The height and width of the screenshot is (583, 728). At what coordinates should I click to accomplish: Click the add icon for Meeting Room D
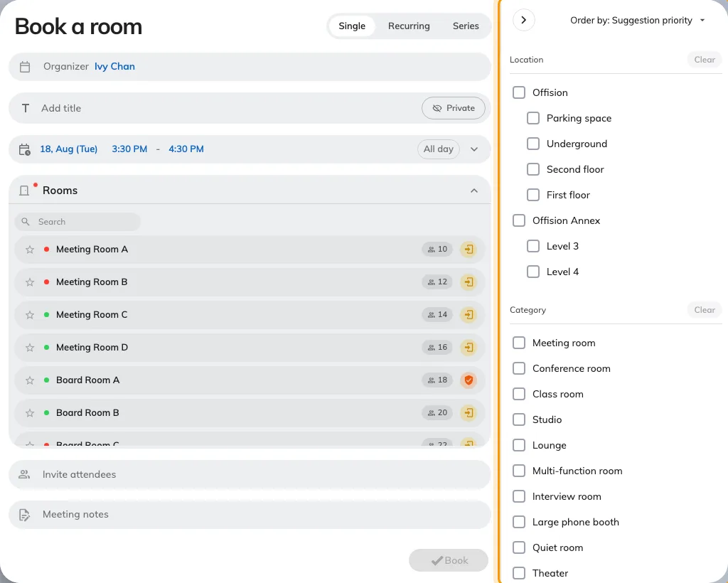(x=469, y=347)
